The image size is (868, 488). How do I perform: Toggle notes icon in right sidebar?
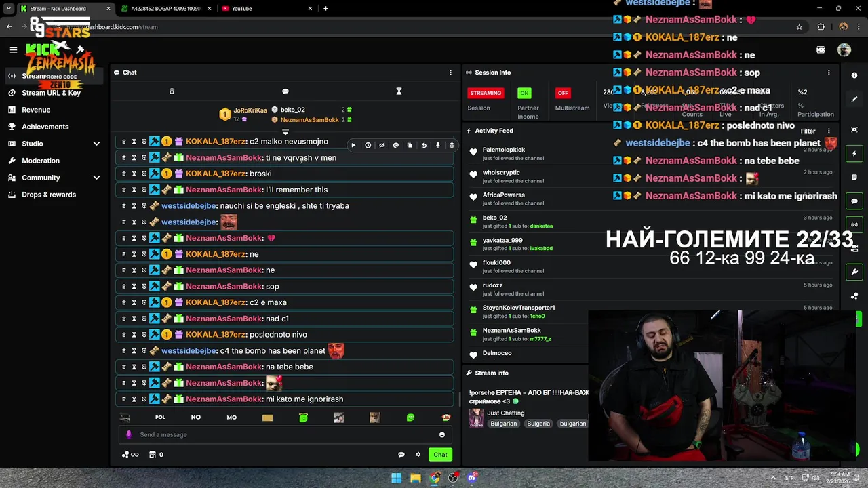pyautogui.click(x=854, y=178)
